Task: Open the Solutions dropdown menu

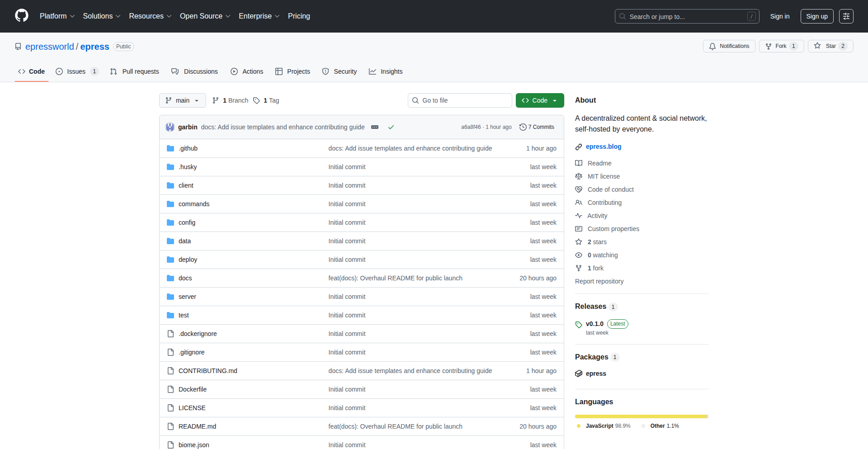Action: [x=102, y=16]
